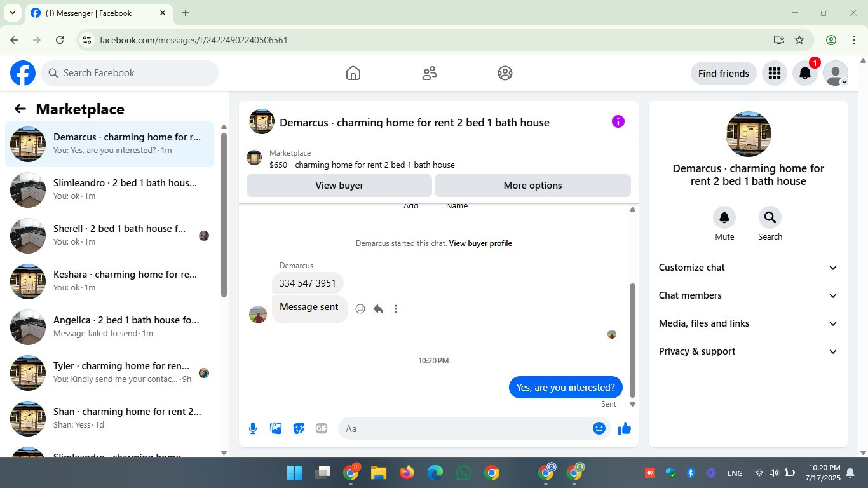The width and height of the screenshot is (868, 488).
Task: Mute the Demarcus conversation
Action: 724,218
